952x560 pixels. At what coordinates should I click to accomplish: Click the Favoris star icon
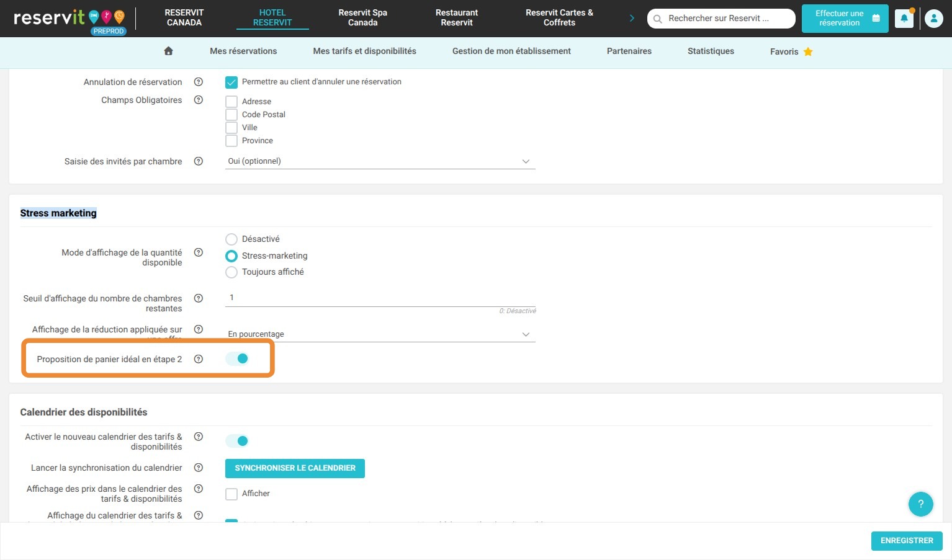808,51
